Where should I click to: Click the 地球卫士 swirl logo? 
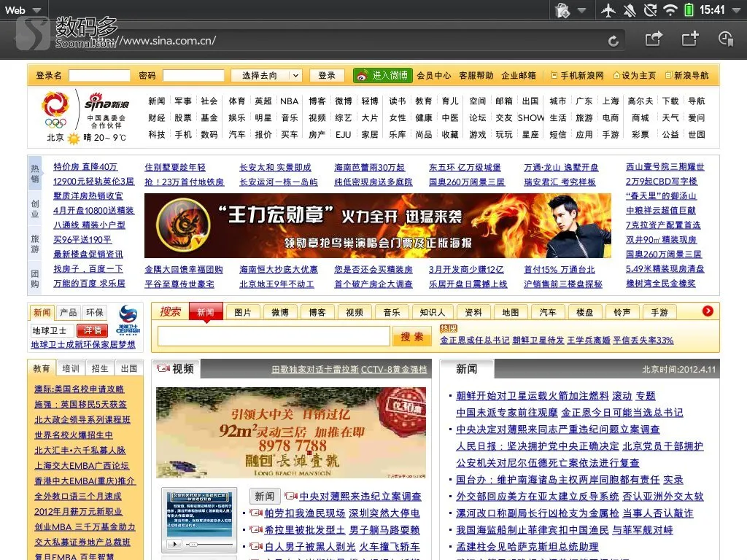[128, 319]
